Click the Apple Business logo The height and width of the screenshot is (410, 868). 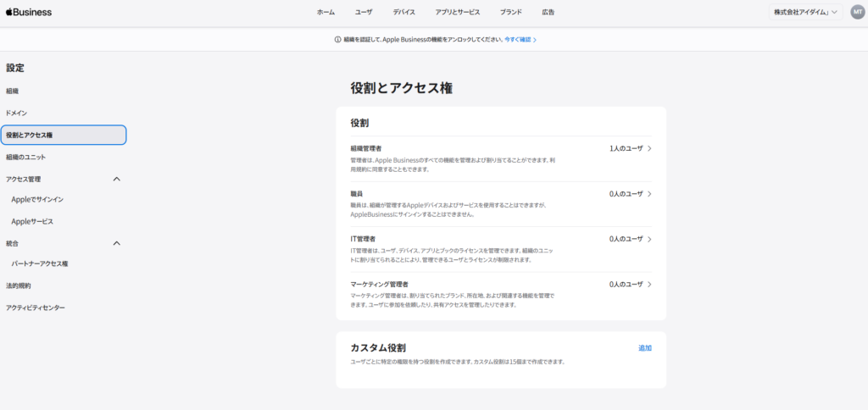point(29,12)
